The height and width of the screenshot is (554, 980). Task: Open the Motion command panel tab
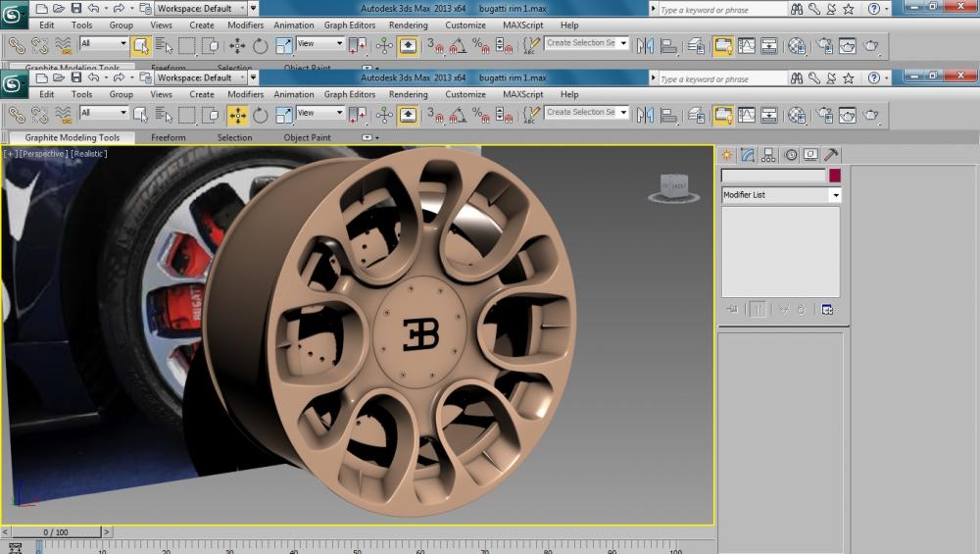791,155
